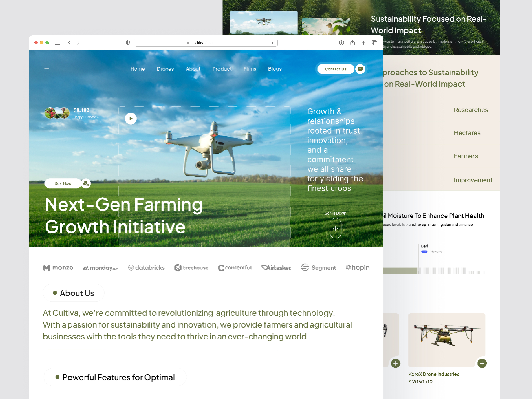Click the contentful logo
The height and width of the screenshot is (399, 532).
235,268
